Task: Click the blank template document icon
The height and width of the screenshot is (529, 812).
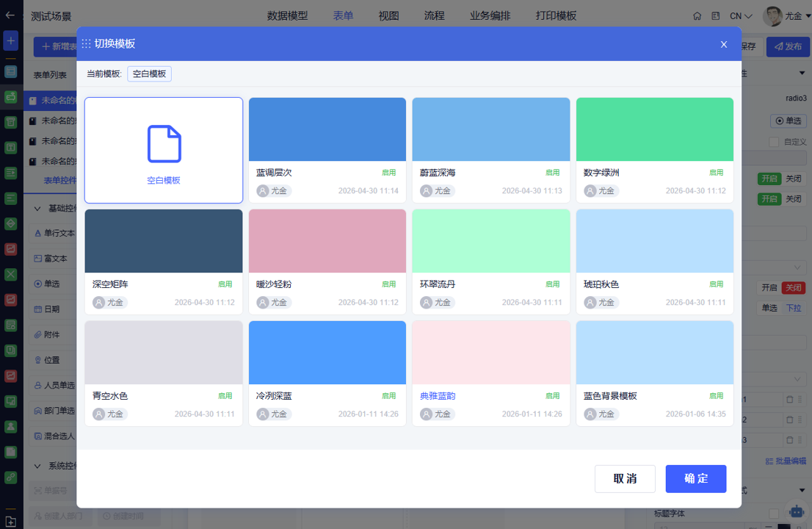Action: (x=164, y=143)
